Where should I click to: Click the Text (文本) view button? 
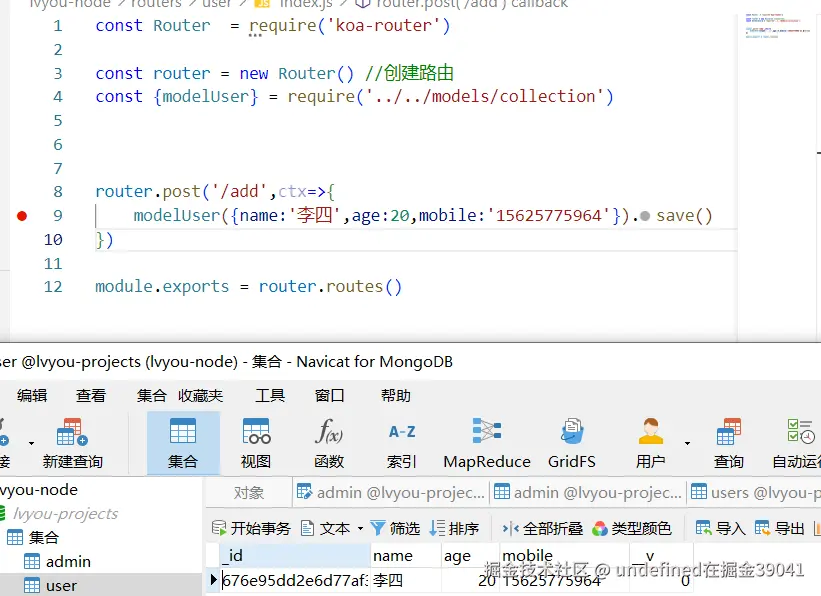(x=326, y=528)
